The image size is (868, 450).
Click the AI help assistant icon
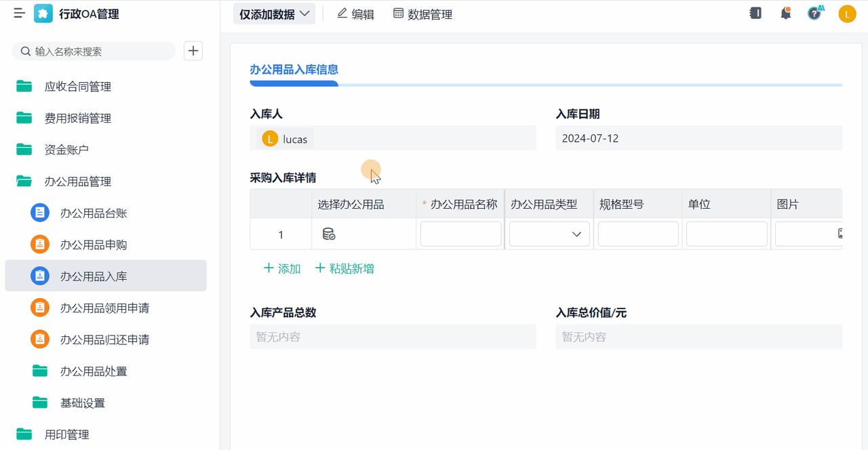point(814,12)
